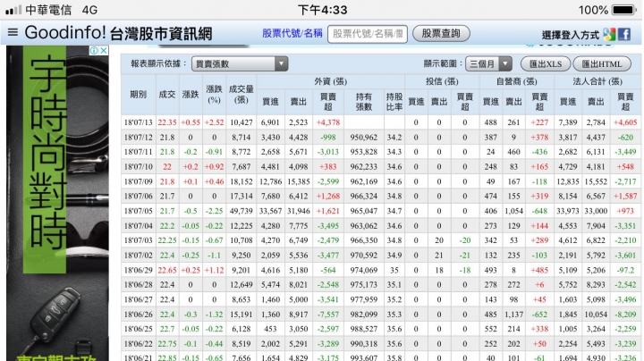This screenshot has width=644, height=361.
Task: Select the 18'07/11 date cell
Action: (x=138, y=152)
